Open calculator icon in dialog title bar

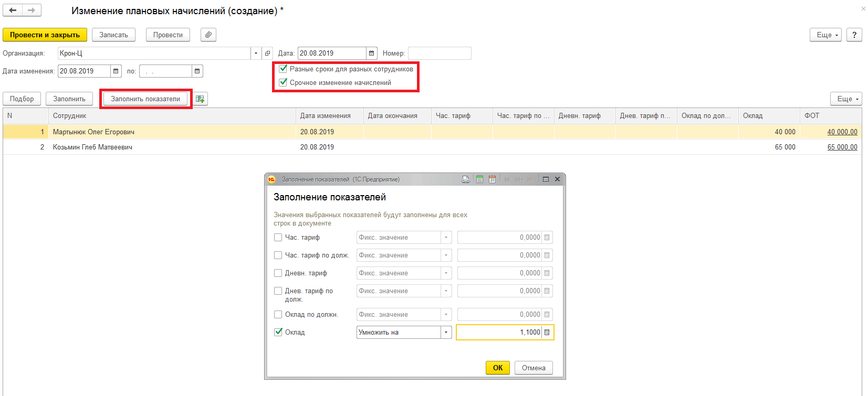479,179
